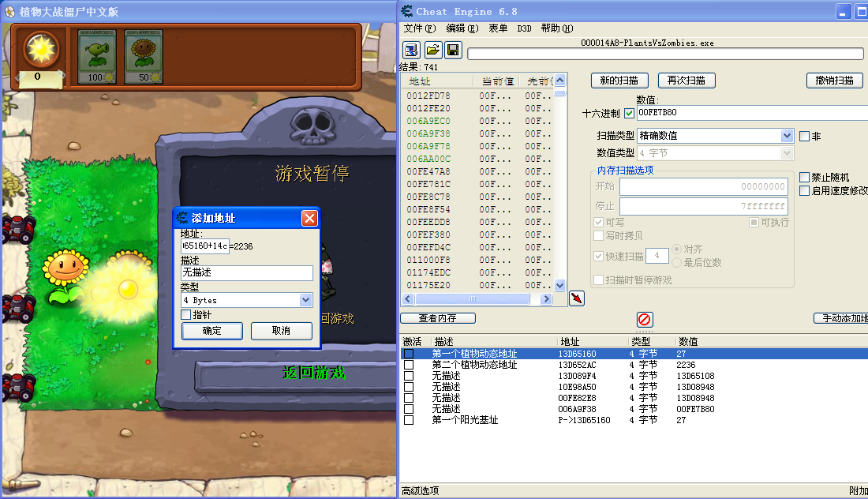
Task: Click the 手动添加地址 button
Action: (x=840, y=318)
